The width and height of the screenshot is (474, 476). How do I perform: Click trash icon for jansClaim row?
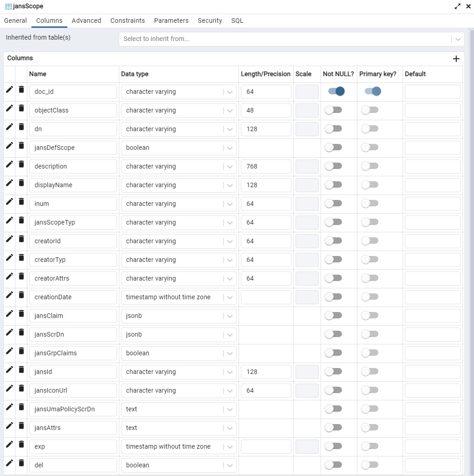pyautogui.click(x=21, y=314)
